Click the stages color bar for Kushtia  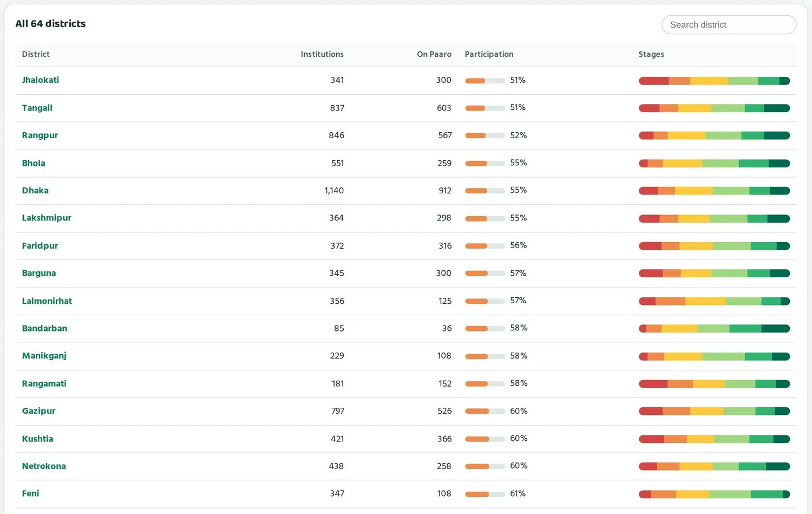coord(715,439)
